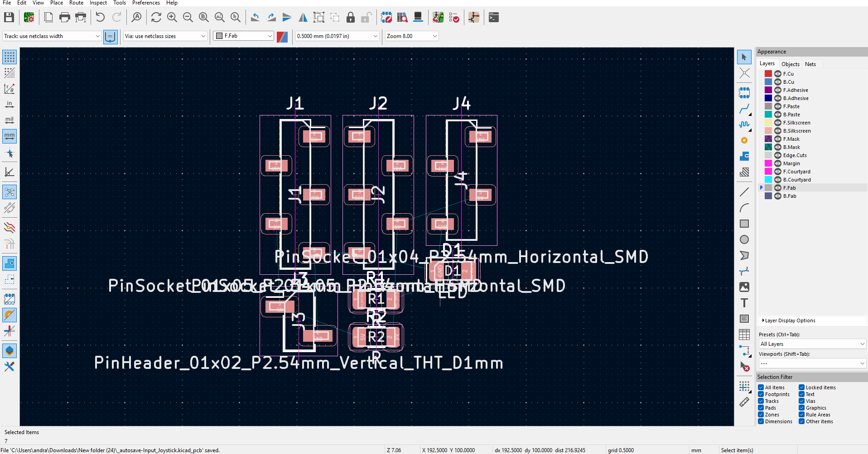
Task: Click Mirror selection icon
Action: point(303,17)
